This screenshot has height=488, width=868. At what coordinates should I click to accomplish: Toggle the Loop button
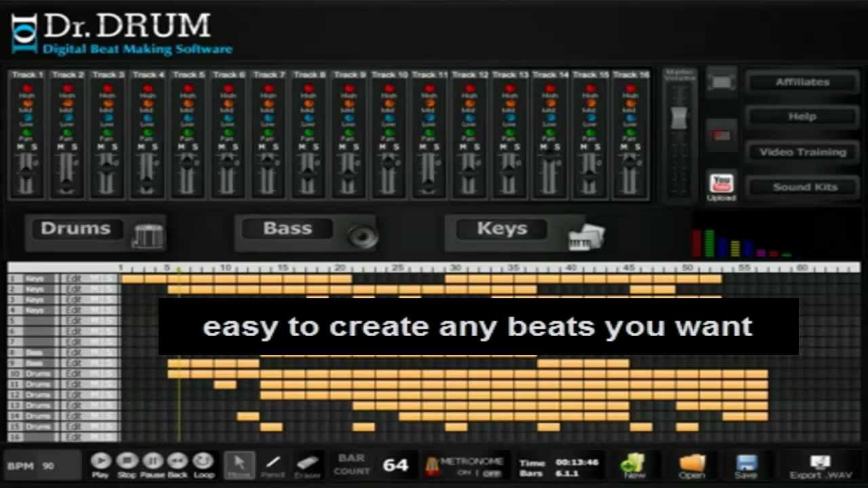203,462
